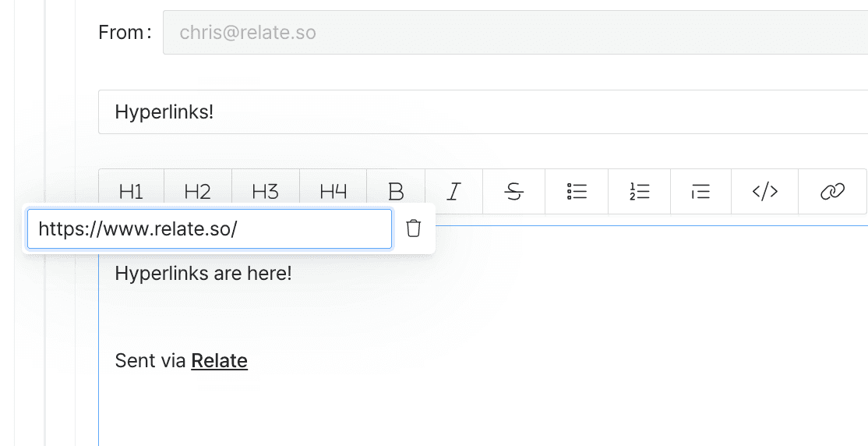
Task: Apply H4 heading formatting
Action: coord(333,192)
